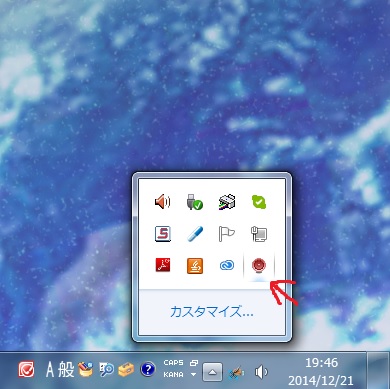Open the printer status tray icon
390x389 pixels.
click(x=227, y=202)
